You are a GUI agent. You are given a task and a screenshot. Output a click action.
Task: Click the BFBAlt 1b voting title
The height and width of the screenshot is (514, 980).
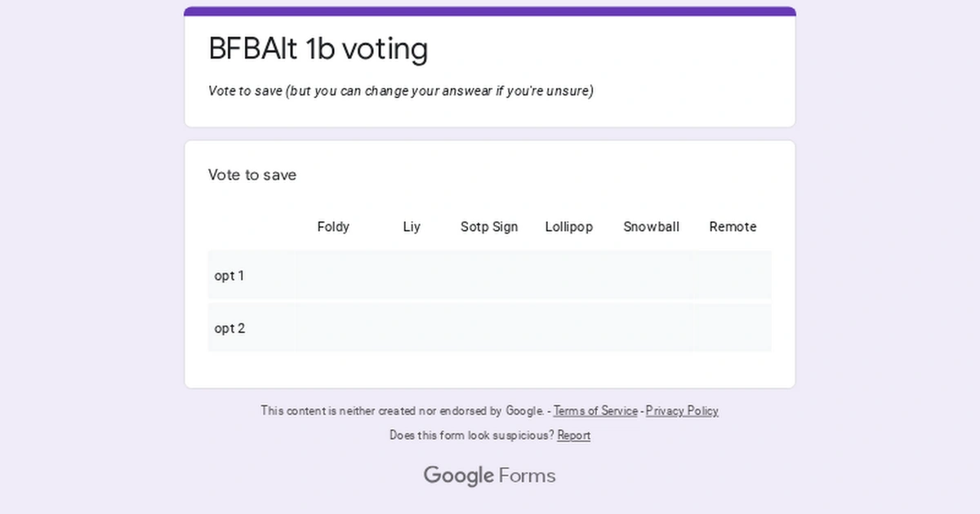318,49
